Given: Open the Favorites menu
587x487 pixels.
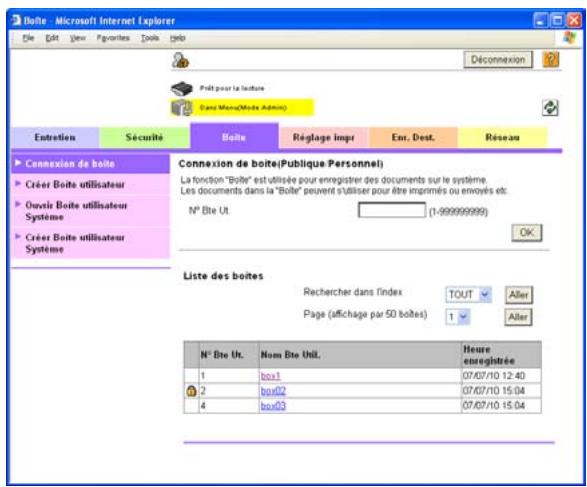Looking at the screenshot, I should pos(113,38).
